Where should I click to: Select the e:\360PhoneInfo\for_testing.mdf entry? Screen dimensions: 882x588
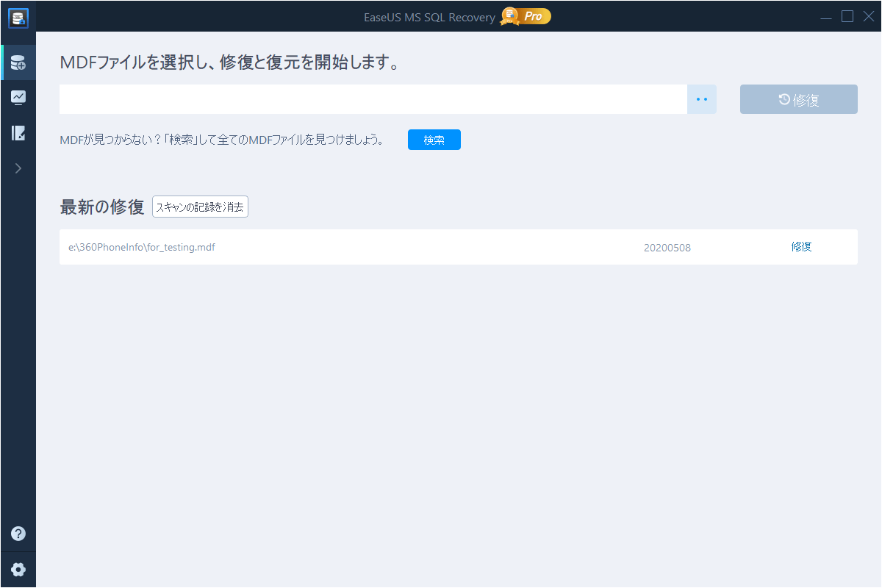tap(459, 247)
